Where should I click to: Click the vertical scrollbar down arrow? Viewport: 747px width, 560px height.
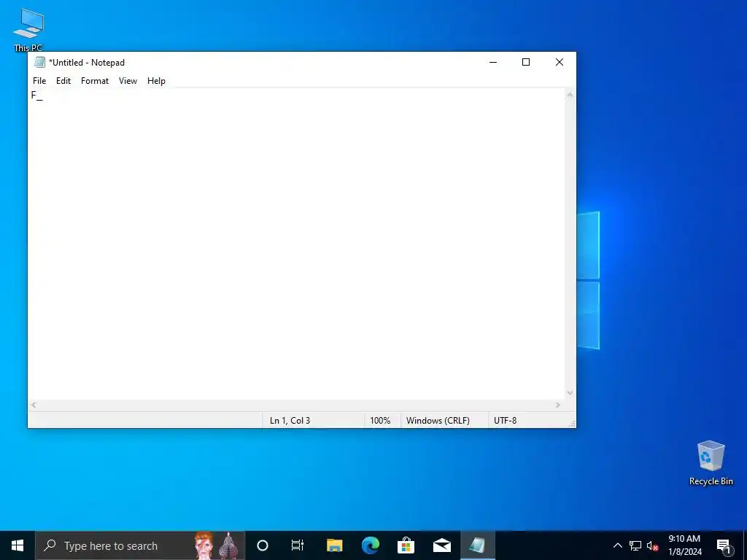pyautogui.click(x=570, y=393)
